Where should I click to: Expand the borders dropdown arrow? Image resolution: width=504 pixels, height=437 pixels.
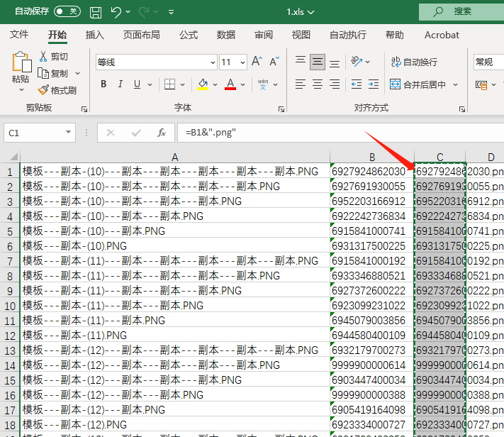click(x=183, y=84)
